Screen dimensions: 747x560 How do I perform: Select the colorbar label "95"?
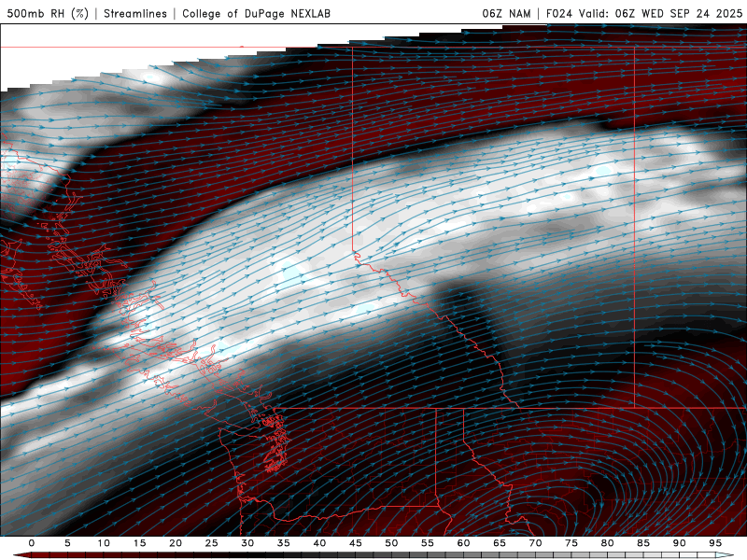tap(715, 543)
